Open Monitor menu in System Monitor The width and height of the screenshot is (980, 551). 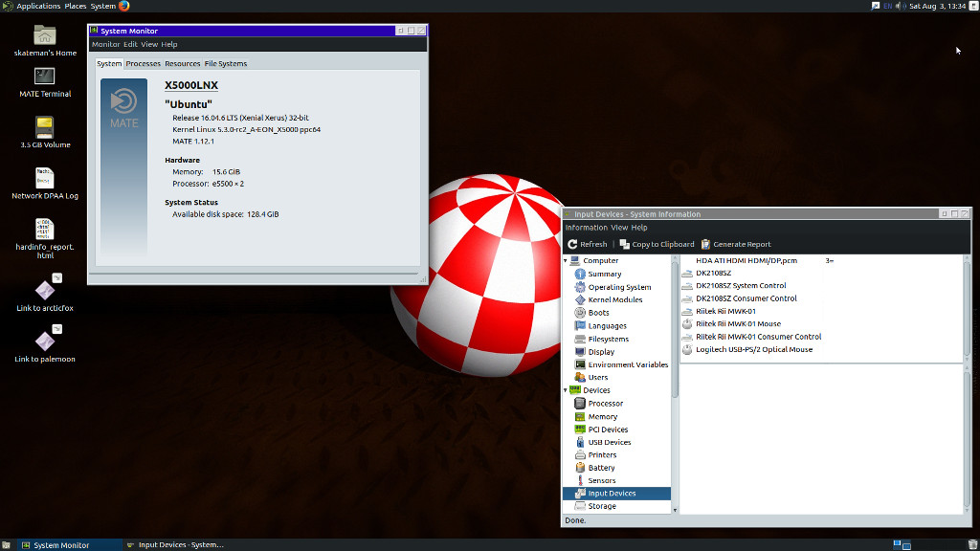point(105,44)
